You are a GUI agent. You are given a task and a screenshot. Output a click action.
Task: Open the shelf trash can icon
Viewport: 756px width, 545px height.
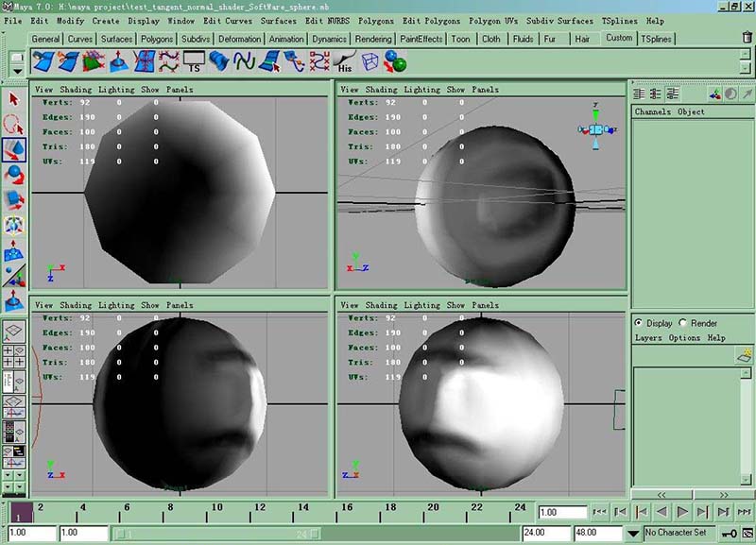[747, 37]
